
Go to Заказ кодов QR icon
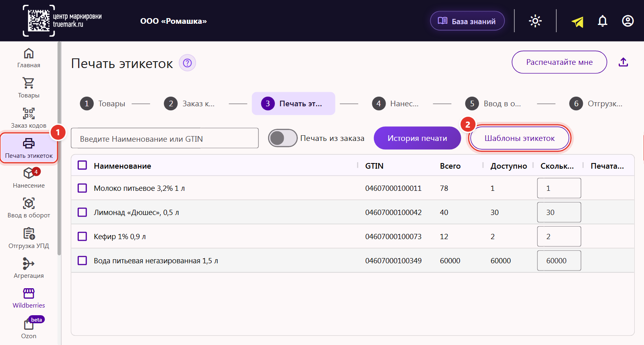point(29,114)
